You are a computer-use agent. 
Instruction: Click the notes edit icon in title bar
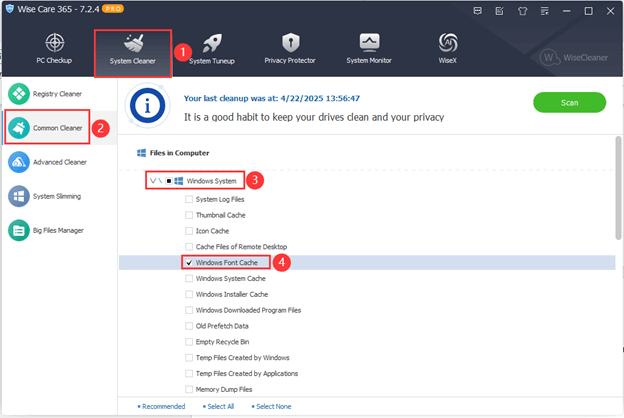coord(499,11)
